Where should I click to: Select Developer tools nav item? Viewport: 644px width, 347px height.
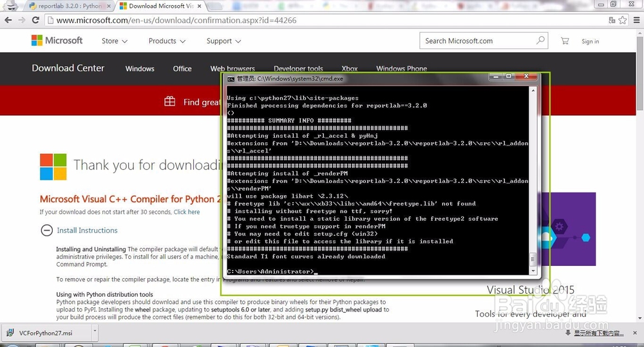298,69
